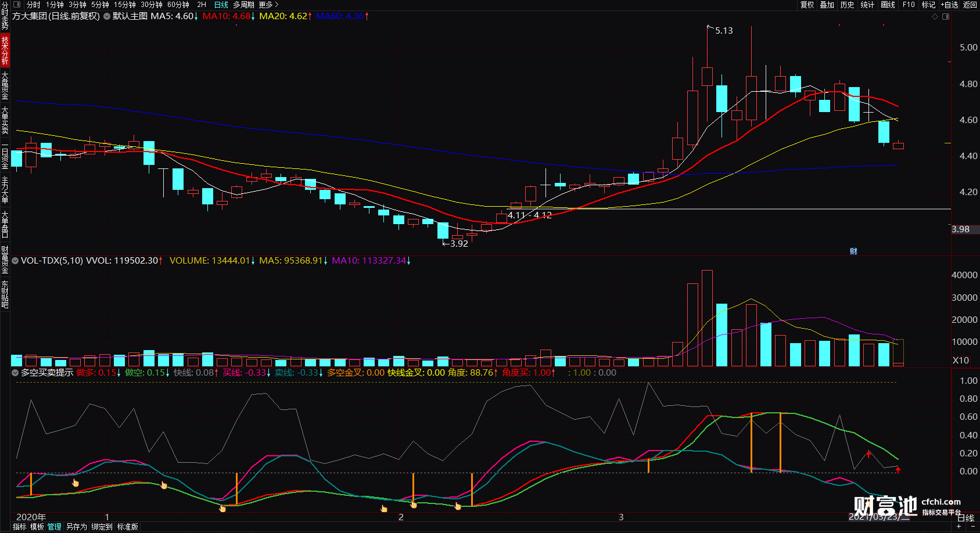Open the 主力大单 sidebar tab

(5, 190)
